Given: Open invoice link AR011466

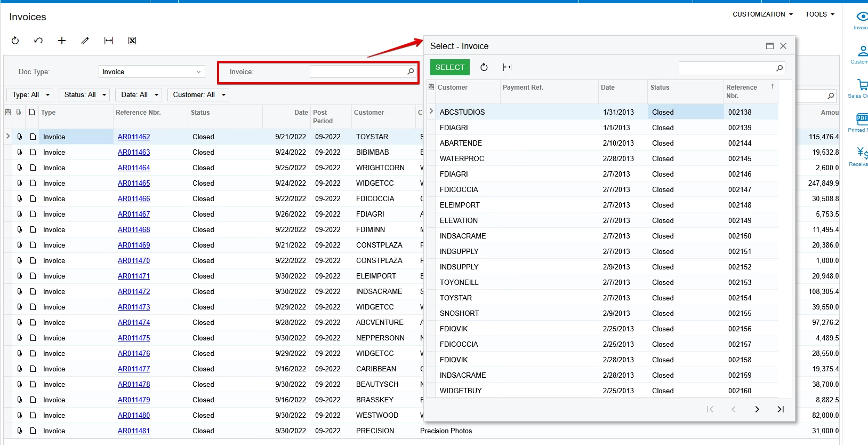Looking at the screenshot, I should 134,198.
